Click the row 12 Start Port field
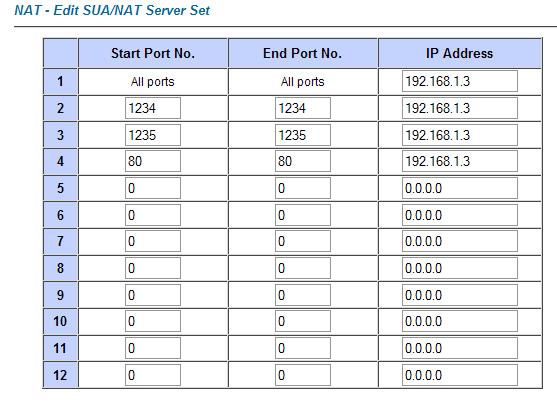Viewport: 557px width, 406px height. (153, 375)
